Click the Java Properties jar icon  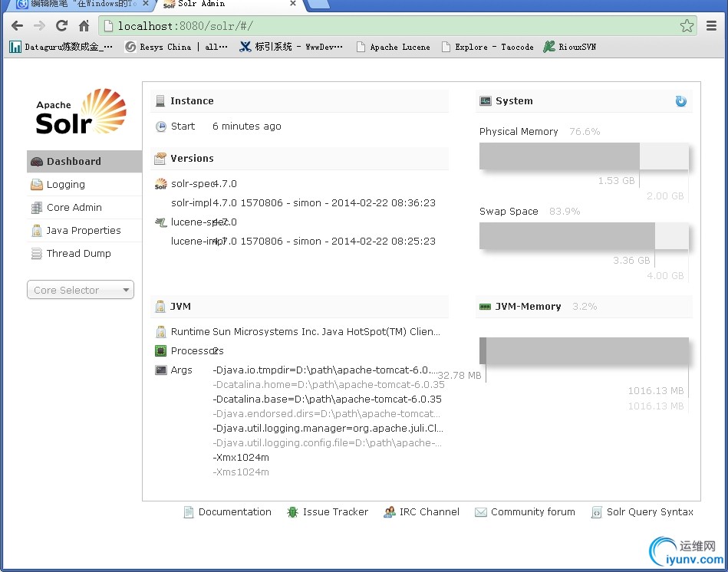tap(37, 231)
